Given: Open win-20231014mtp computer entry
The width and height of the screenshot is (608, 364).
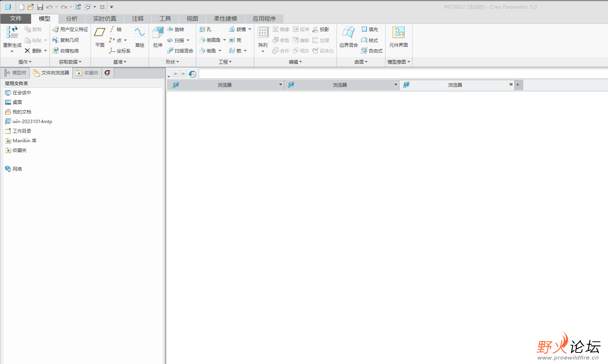Looking at the screenshot, I should tap(28, 121).
